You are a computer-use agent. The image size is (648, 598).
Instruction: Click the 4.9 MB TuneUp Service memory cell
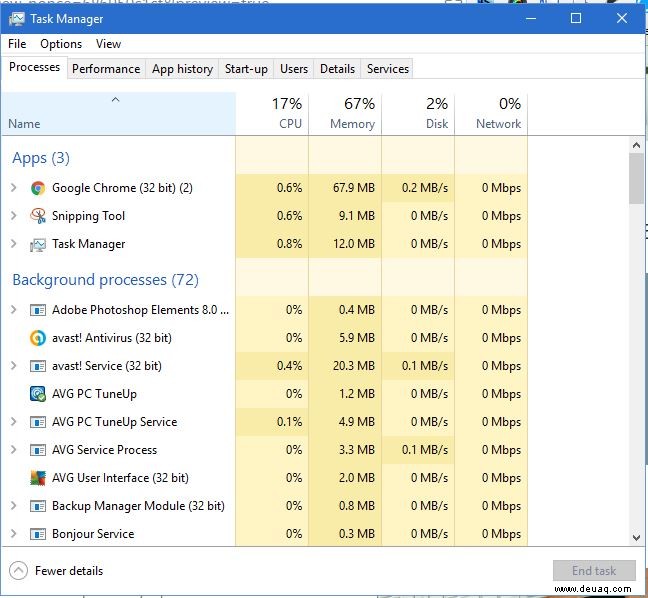[x=345, y=422]
